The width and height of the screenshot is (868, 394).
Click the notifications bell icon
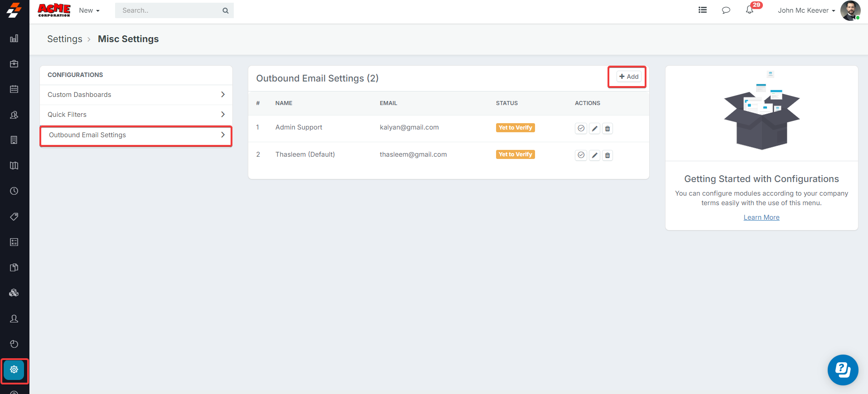coord(749,10)
